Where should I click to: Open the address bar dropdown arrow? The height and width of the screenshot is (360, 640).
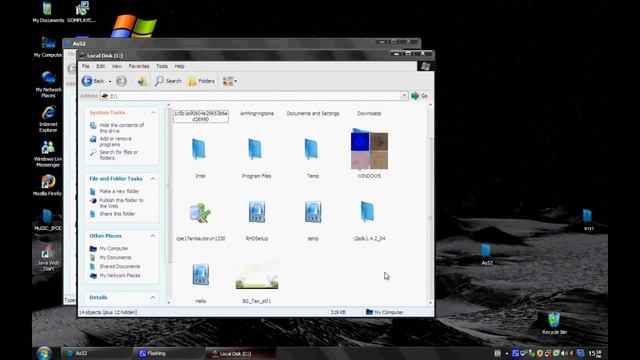pyautogui.click(x=404, y=96)
